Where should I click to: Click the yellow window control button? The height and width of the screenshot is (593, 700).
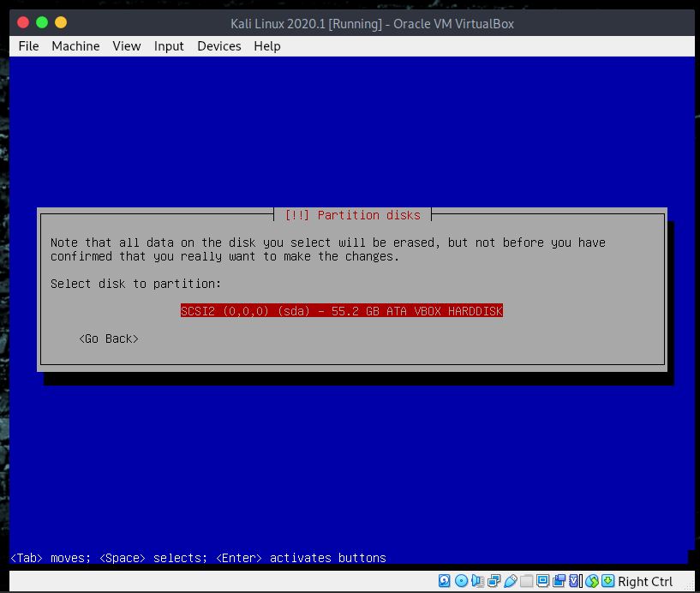point(61,22)
